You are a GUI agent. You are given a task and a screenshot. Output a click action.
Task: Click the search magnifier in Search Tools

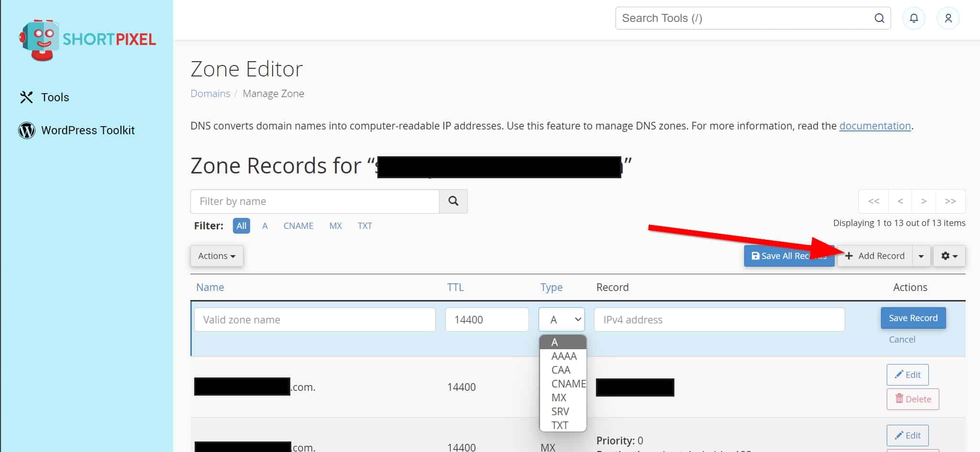tap(879, 18)
